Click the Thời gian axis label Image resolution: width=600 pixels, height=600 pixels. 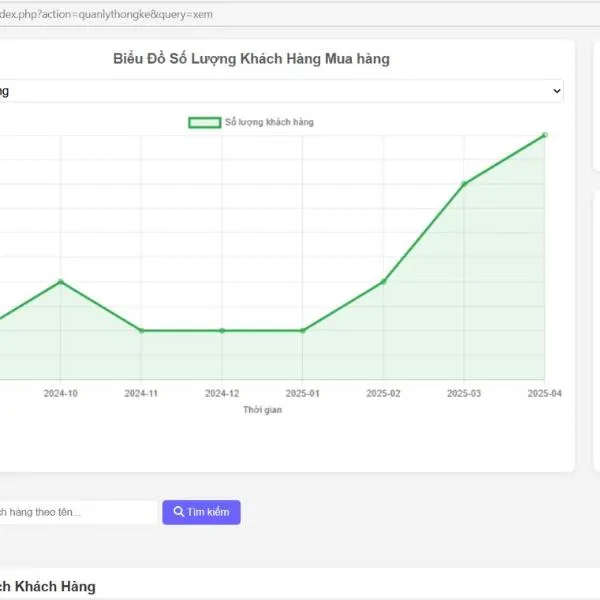262,410
